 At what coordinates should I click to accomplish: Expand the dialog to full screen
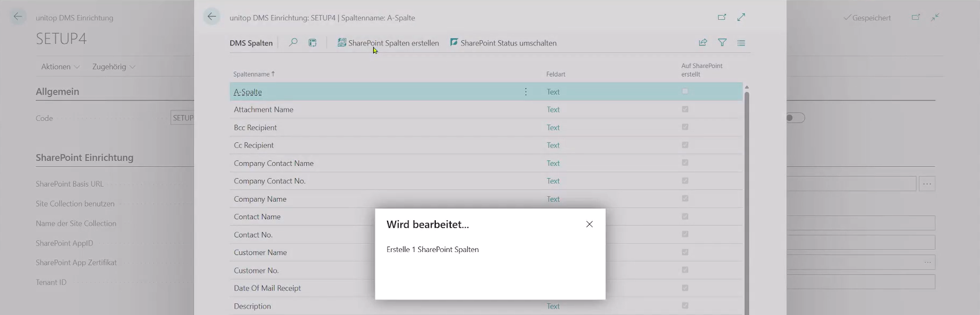[x=741, y=17]
